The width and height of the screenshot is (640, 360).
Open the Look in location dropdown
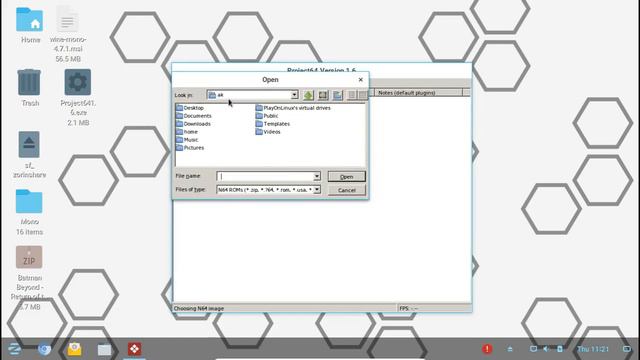[x=294, y=95]
